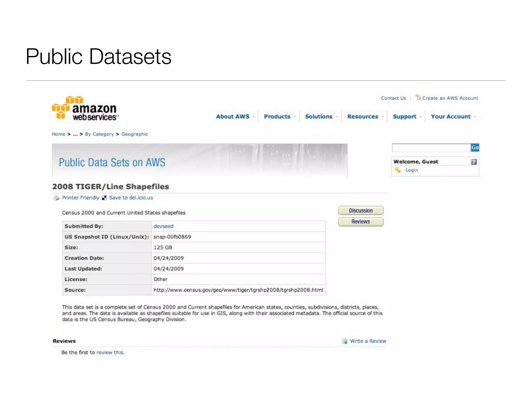The height and width of the screenshot is (399, 532).
Task: Click the Reviews button
Action: (x=361, y=222)
